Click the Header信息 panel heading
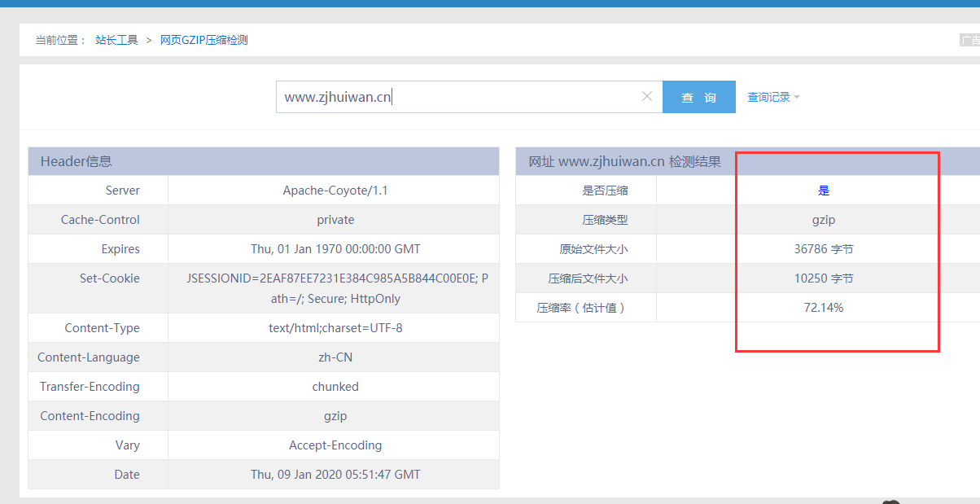The image size is (980, 504). (x=77, y=161)
